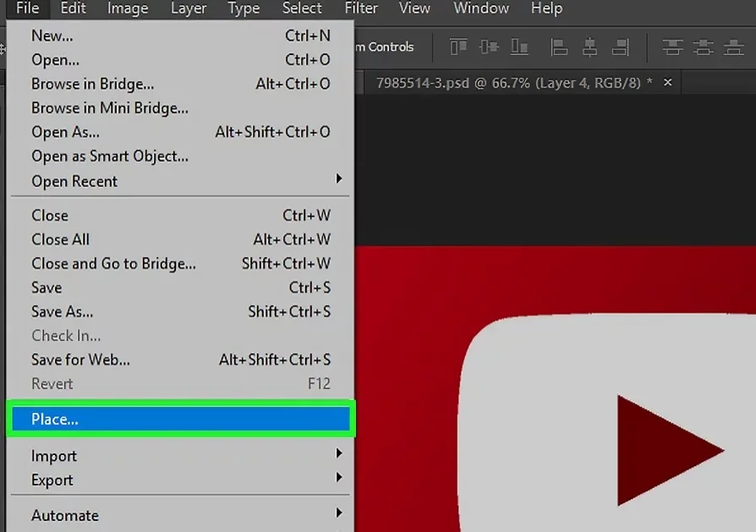Choose Close All from menu

[181, 239]
